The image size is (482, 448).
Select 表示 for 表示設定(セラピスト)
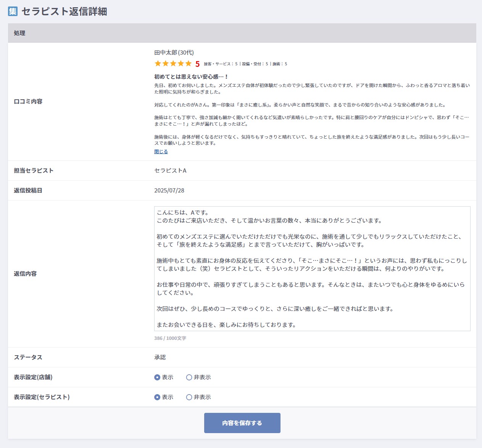coord(157,397)
